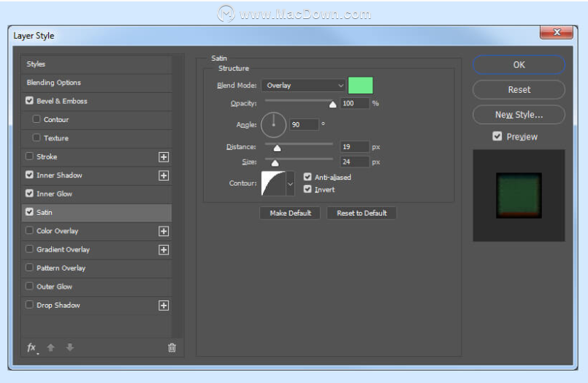588x383 pixels.
Task: Move effect down with the arrow icon
Action: click(x=69, y=347)
